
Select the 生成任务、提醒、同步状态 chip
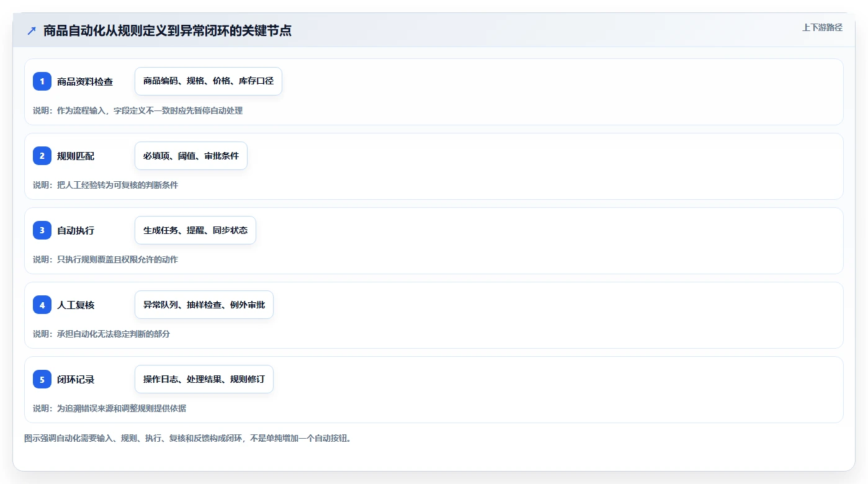click(195, 230)
